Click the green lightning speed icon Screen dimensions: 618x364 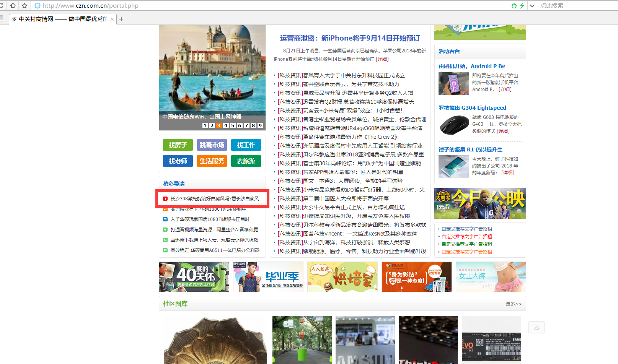[x=522, y=6]
